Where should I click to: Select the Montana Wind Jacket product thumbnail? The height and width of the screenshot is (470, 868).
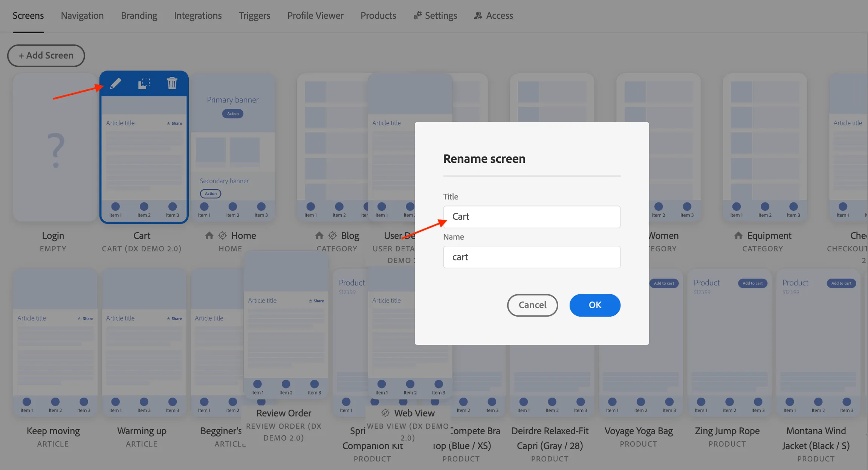pyautogui.click(x=818, y=342)
